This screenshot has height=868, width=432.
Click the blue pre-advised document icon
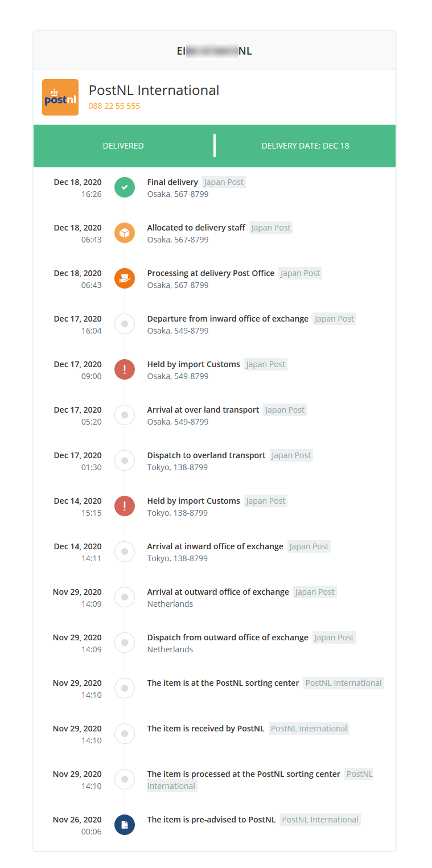pyautogui.click(x=125, y=825)
